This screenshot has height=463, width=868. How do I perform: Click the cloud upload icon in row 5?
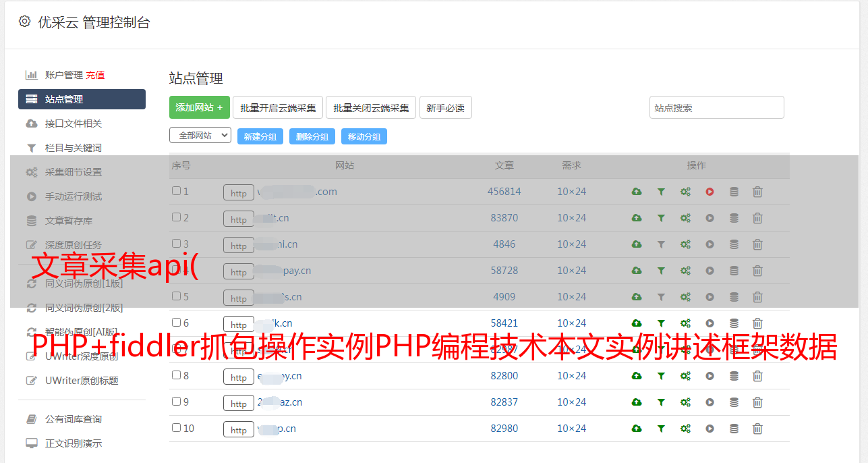[x=637, y=297]
